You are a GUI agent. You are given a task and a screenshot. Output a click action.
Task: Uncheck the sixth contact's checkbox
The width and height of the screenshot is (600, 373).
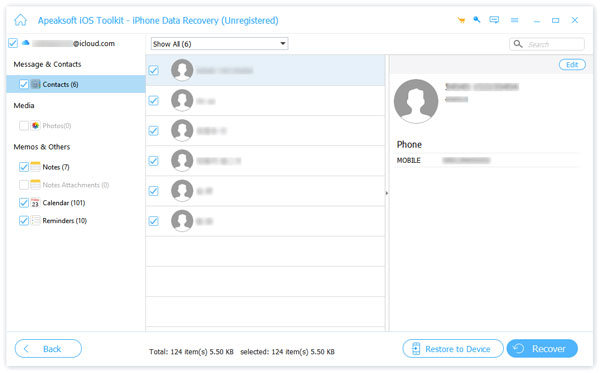(x=153, y=221)
